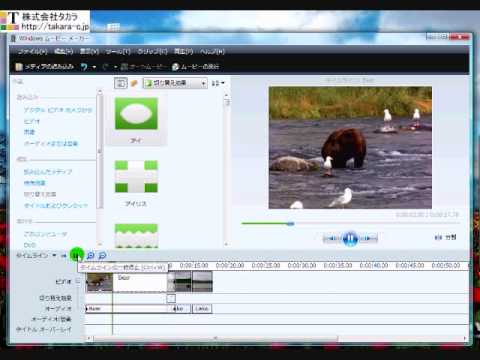Image resolution: width=480 pixels, height=360 pixels.
Task: Click the 0:00:30.00 timeline ruler mark
Action: (x=302, y=266)
